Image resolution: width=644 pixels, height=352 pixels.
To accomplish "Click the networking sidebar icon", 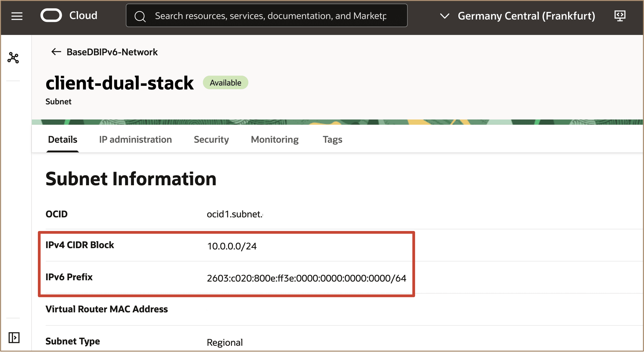I will click(x=13, y=58).
